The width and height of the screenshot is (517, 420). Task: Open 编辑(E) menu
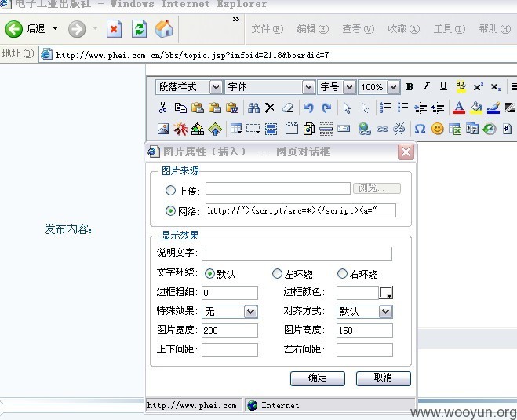pyautogui.click(x=312, y=29)
